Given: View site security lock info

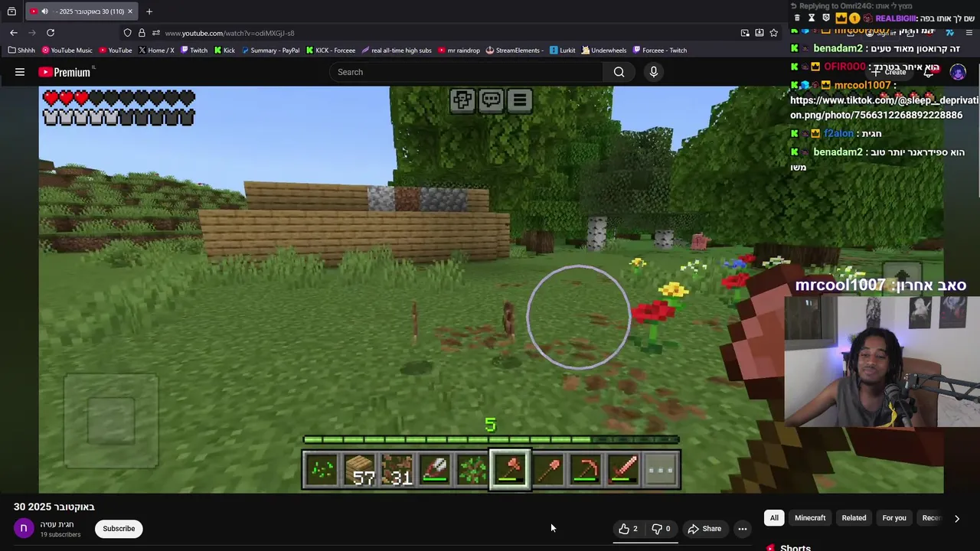Looking at the screenshot, I should pyautogui.click(x=142, y=33).
